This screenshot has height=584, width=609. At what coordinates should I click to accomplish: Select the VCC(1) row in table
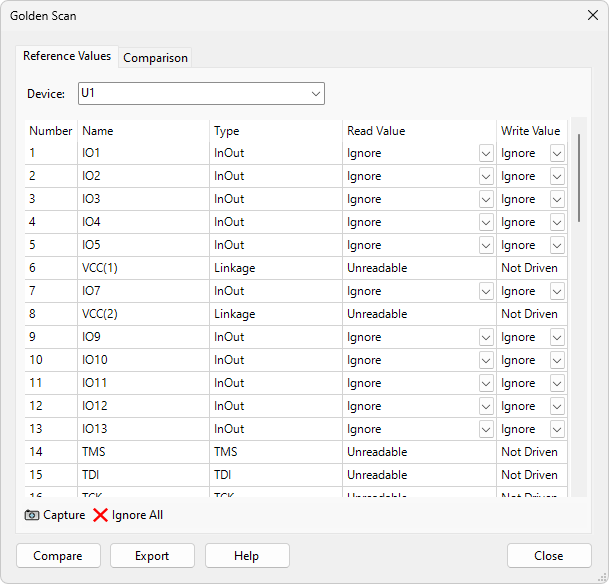pyautogui.click(x=105, y=268)
